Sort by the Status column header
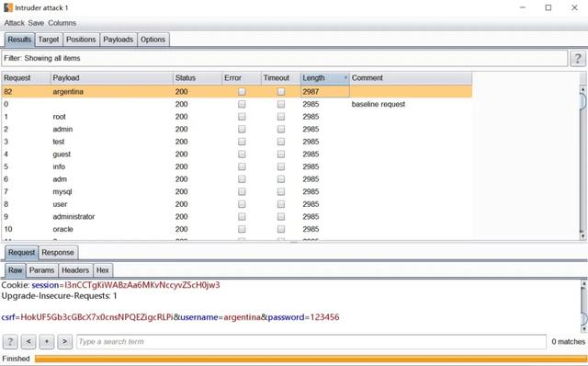This screenshot has width=588, height=366. 198,77
